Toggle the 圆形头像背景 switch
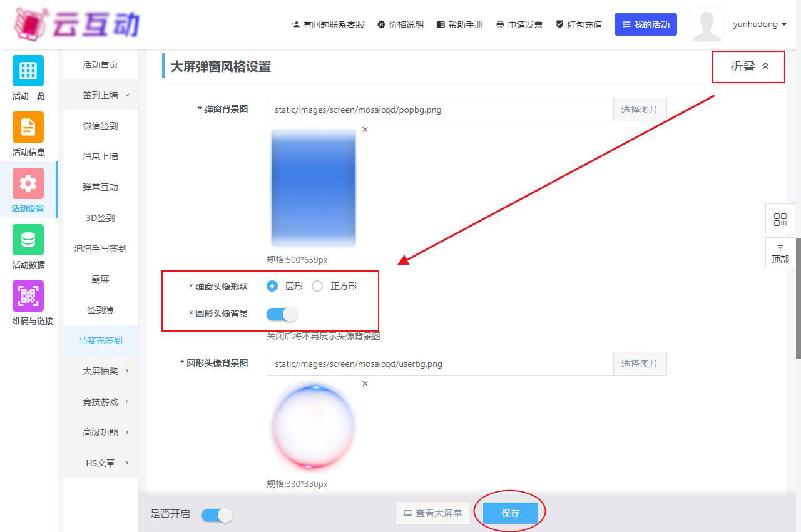Screen dimensions: 801x532 (x=282, y=314)
